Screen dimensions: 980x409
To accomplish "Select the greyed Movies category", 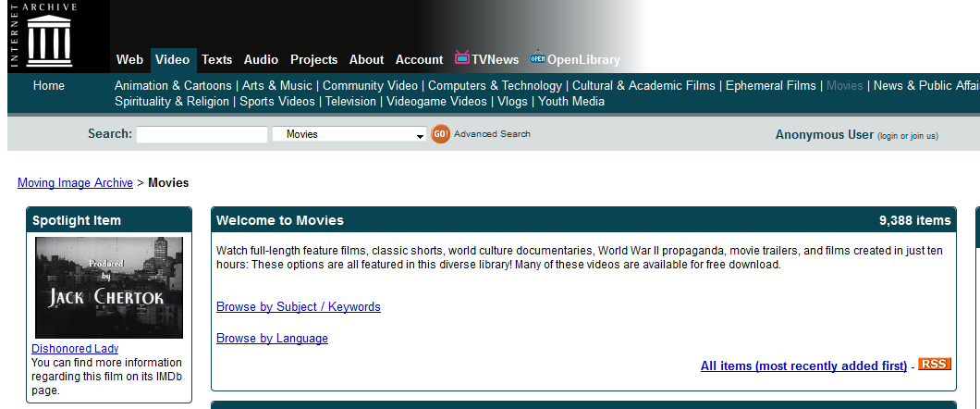I will pyautogui.click(x=844, y=86).
